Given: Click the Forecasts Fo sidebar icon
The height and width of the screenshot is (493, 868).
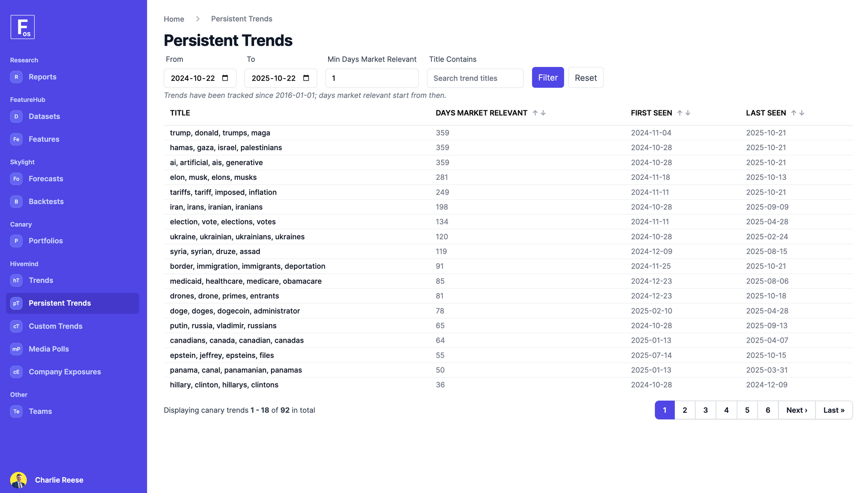Looking at the screenshot, I should (16, 179).
